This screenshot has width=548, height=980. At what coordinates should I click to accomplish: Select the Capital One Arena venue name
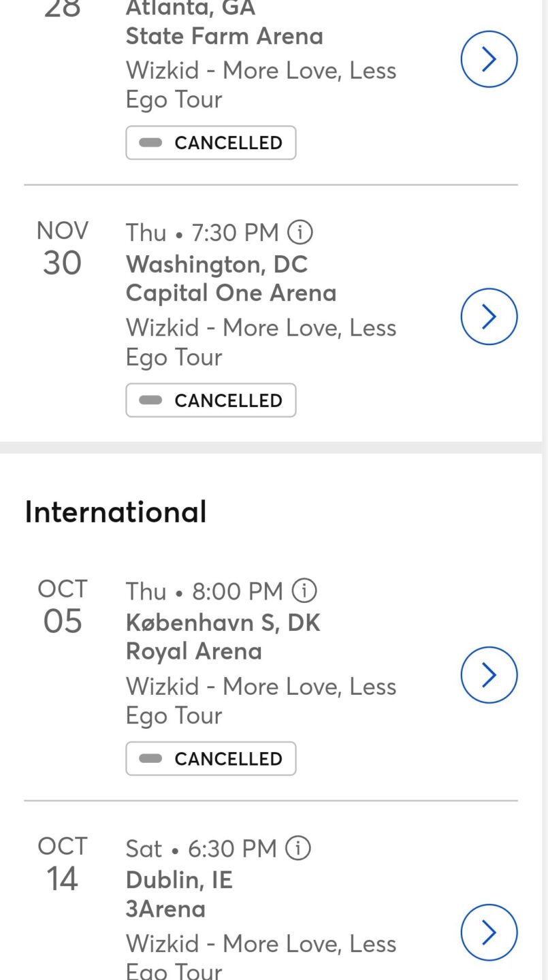coord(231,293)
